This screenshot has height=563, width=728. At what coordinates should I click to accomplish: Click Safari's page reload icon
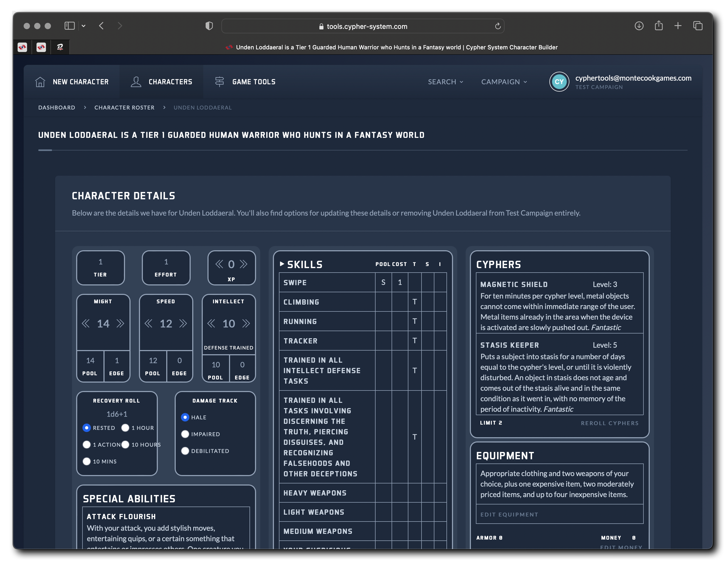coord(498,26)
